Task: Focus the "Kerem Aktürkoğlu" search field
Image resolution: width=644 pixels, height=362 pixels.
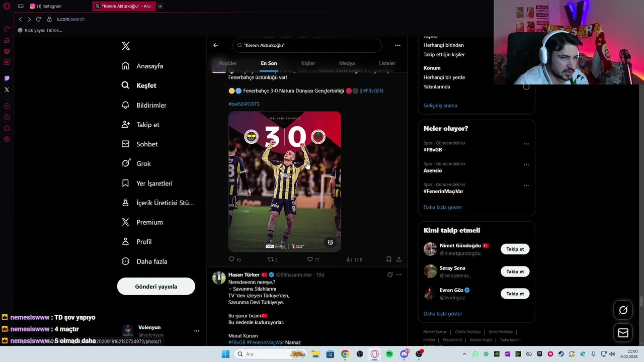Action: point(307,45)
